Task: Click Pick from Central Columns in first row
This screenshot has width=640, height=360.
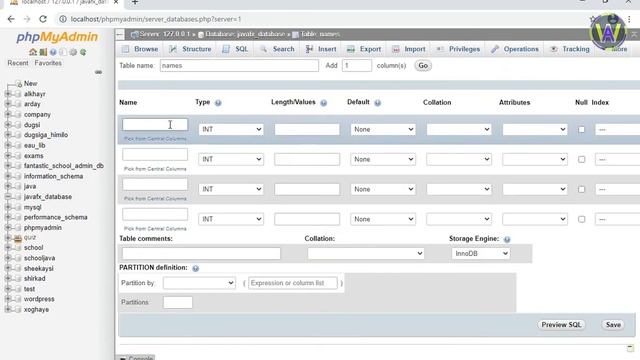Action: (155, 139)
